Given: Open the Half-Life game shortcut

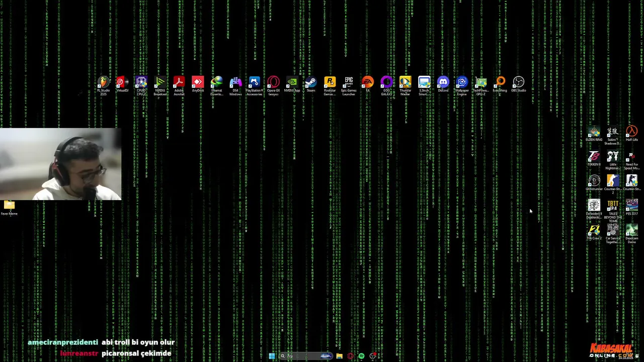Looking at the screenshot, I should [x=632, y=134].
